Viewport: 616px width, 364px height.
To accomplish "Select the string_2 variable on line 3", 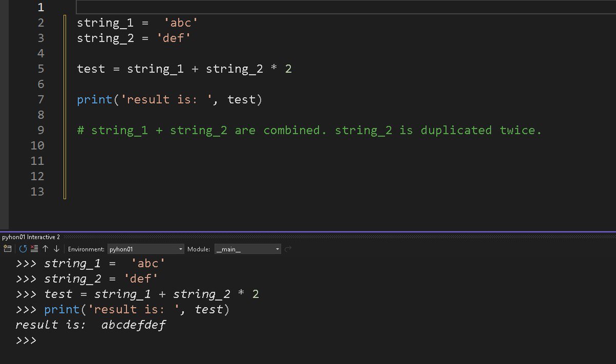I will coord(104,38).
